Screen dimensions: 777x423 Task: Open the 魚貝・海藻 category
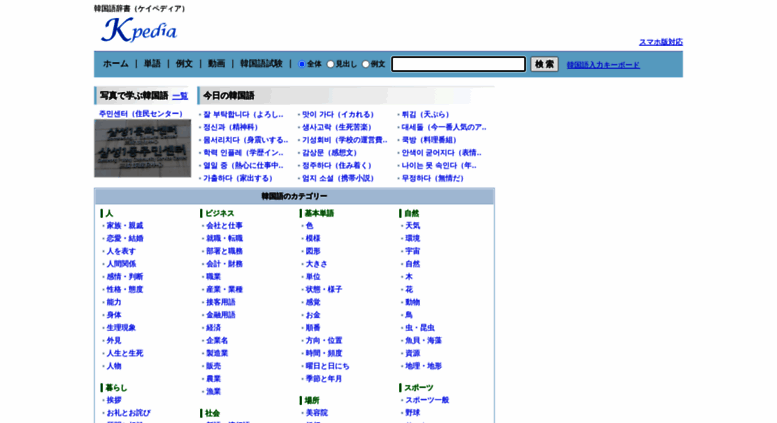424,341
